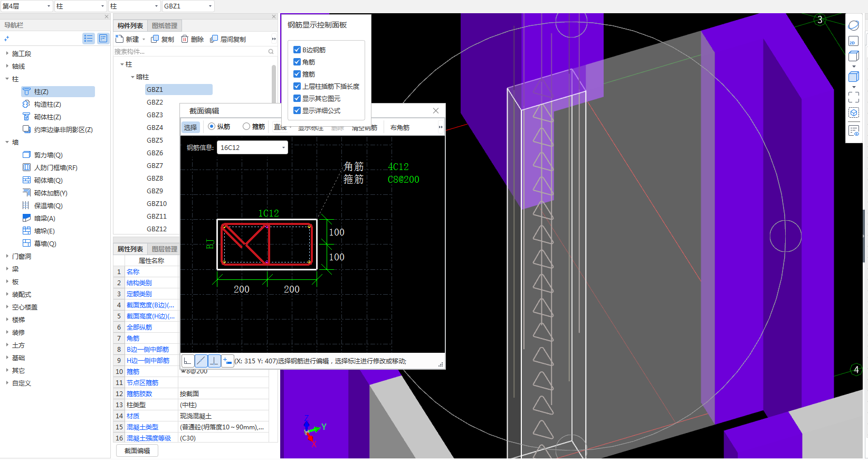
Task: Select 构造柱(Z) icon in navigation tree
Action: coord(26,104)
